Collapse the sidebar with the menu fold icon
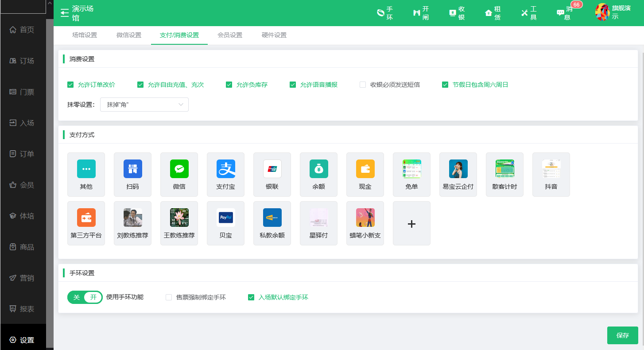Viewport: 644px width, 350px height. (65, 12)
